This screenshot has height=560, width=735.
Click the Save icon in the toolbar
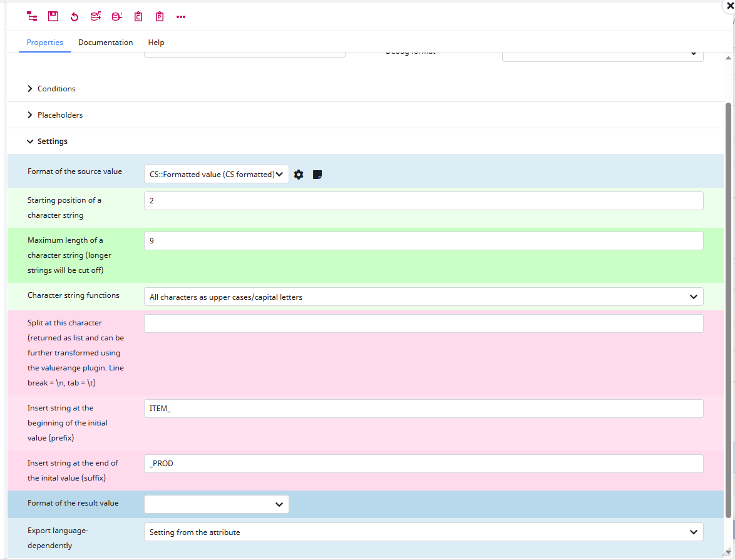pyautogui.click(x=53, y=16)
